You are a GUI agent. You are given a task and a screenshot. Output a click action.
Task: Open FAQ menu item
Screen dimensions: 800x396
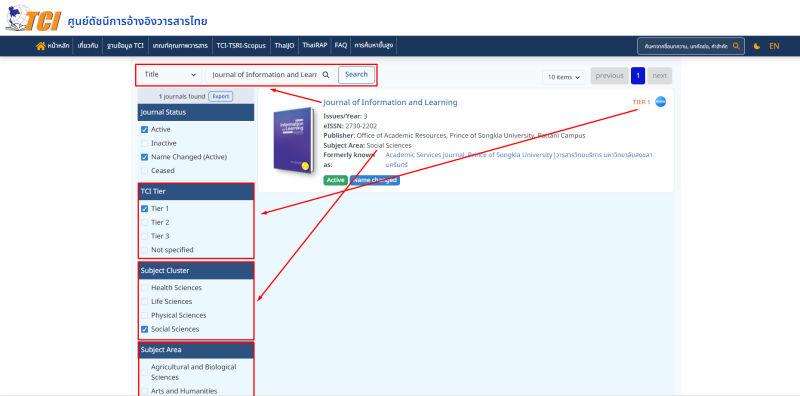341,46
